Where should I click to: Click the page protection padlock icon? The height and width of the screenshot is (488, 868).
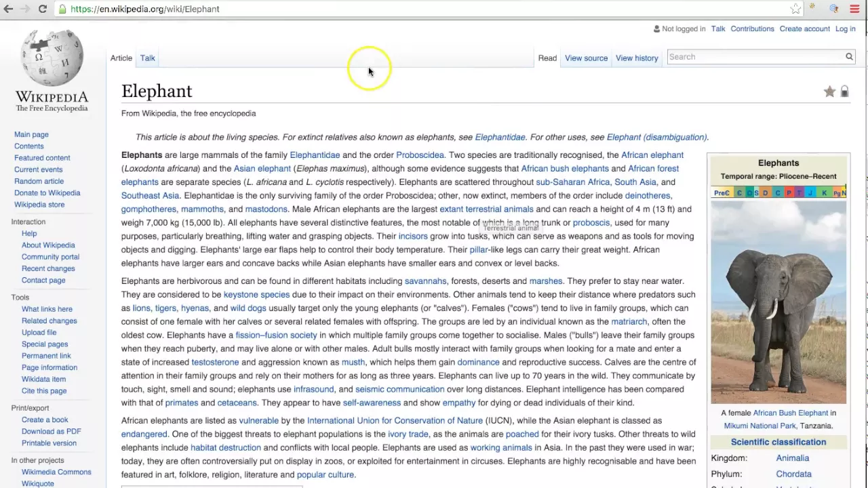pyautogui.click(x=844, y=91)
